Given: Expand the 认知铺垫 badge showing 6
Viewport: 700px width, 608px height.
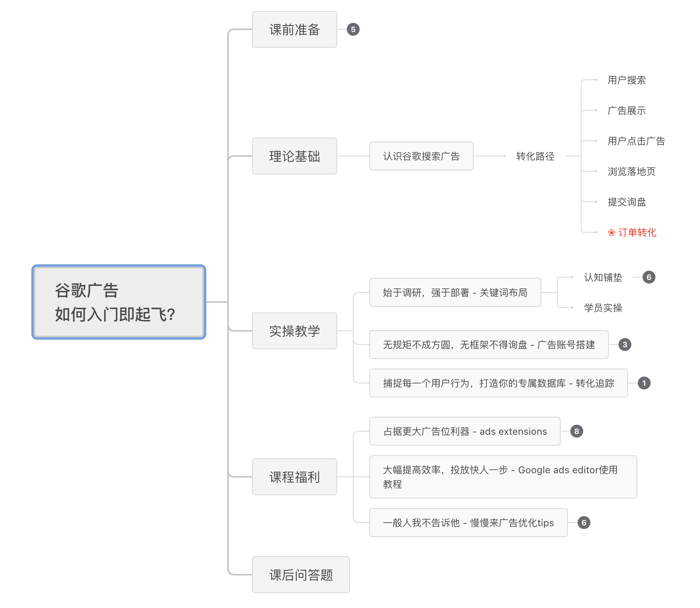Looking at the screenshot, I should tap(649, 277).
